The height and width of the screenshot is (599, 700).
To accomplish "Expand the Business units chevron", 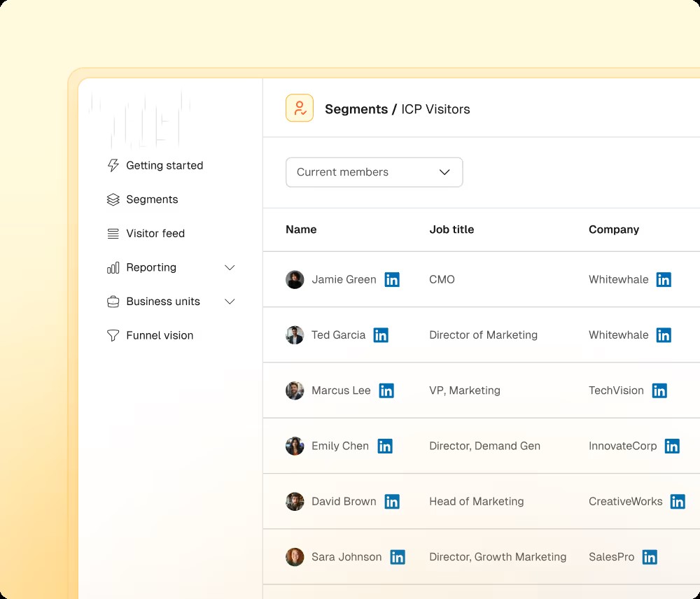I will tap(230, 302).
